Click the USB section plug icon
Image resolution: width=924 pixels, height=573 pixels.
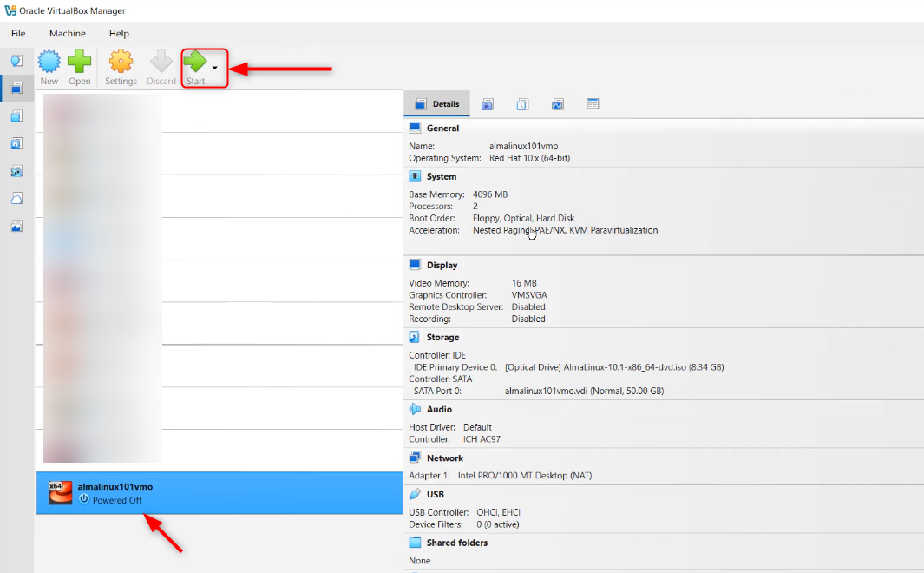click(415, 494)
